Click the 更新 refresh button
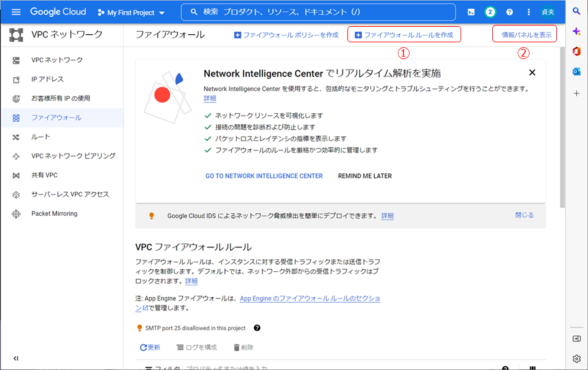This screenshot has width=588, height=370. click(150, 347)
